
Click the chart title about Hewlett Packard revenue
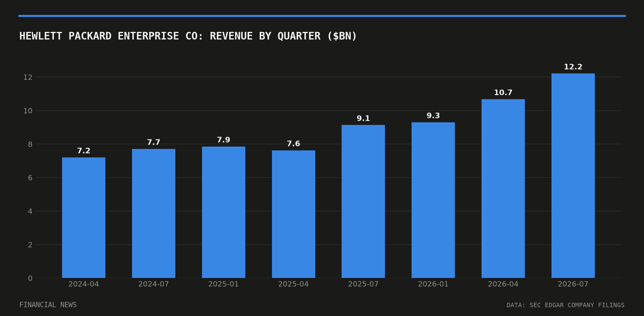tap(188, 36)
